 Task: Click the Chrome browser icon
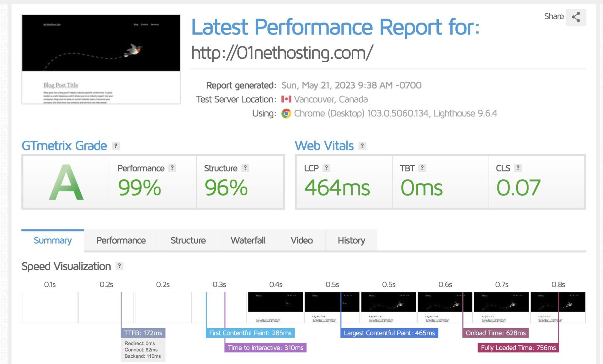coord(286,113)
